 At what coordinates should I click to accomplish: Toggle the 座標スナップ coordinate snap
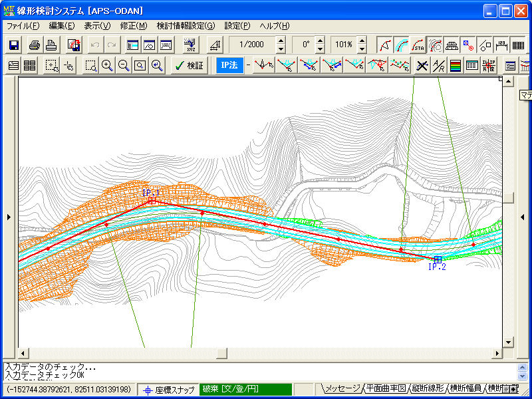[x=169, y=390]
